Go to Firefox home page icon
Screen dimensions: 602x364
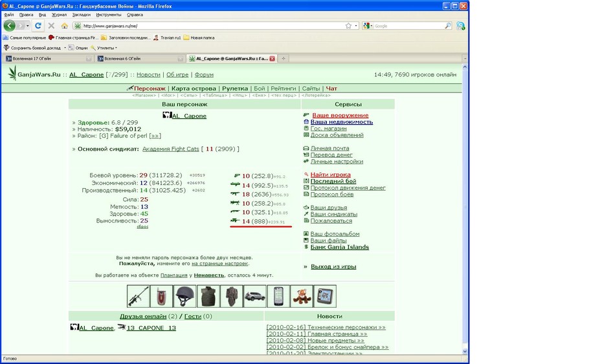click(65, 26)
